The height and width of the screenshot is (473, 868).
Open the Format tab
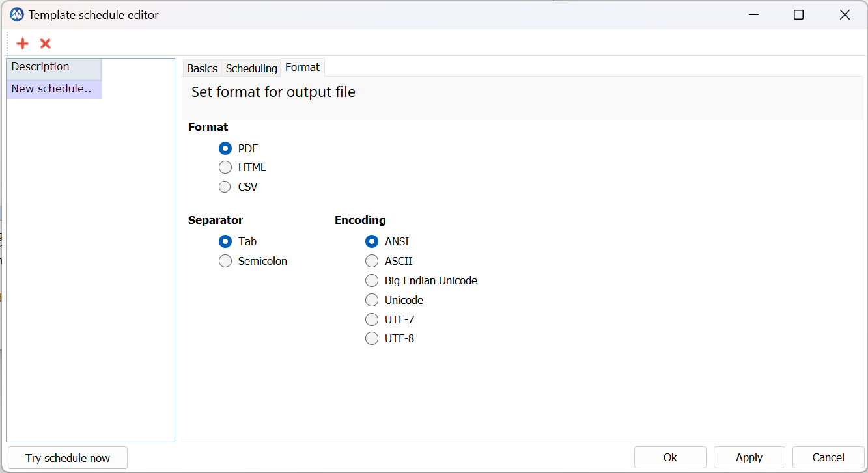pos(303,67)
